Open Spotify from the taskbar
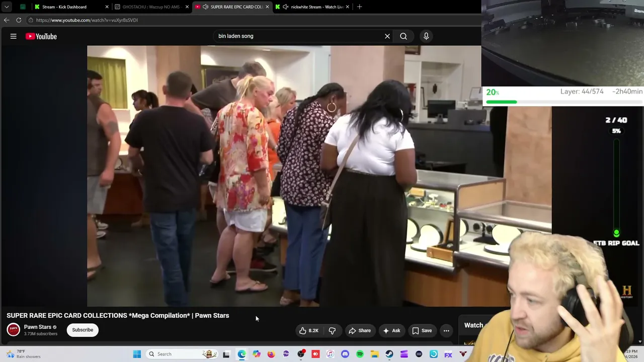 tap(360, 354)
